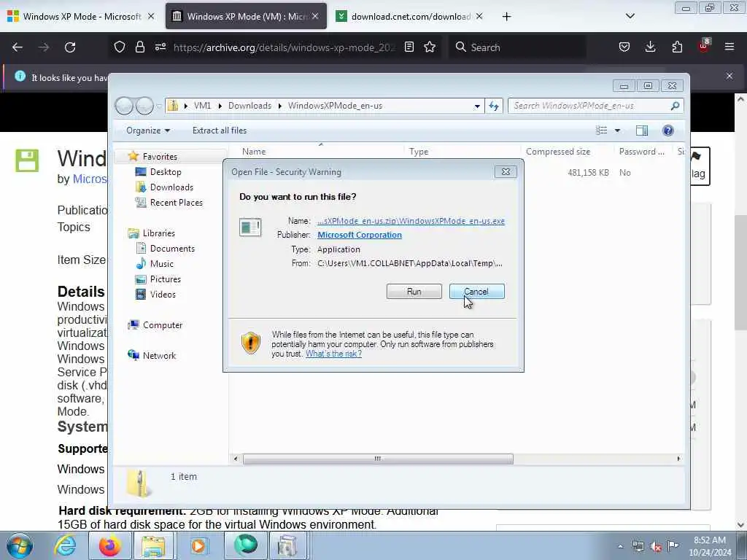Open Desktop under Favorites
This screenshot has height=560, width=747.
coord(166,172)
